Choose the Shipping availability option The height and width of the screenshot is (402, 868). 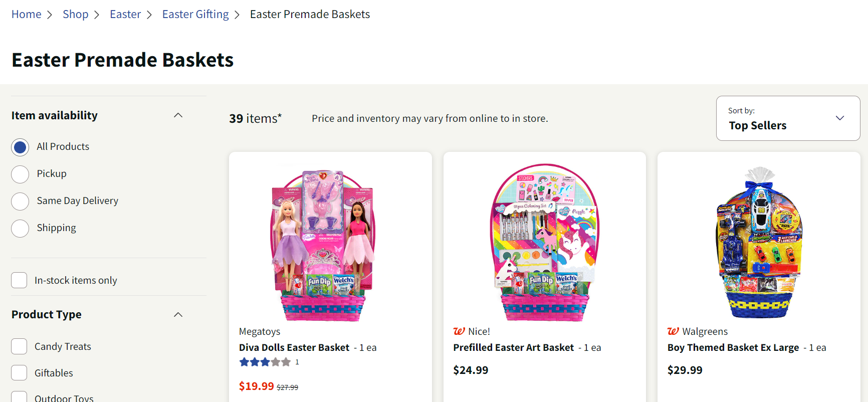pyautogui.click(x=20, y=229)
